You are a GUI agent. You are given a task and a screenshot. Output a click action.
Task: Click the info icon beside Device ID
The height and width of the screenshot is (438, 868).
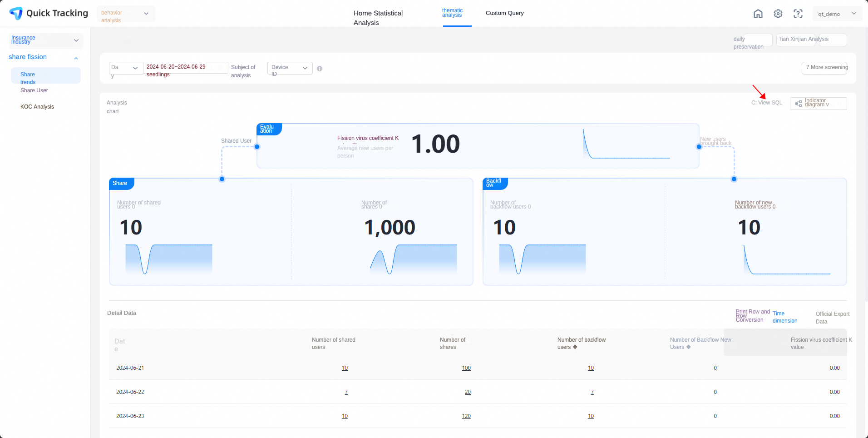pyautogui.click(x=320, y=69)
